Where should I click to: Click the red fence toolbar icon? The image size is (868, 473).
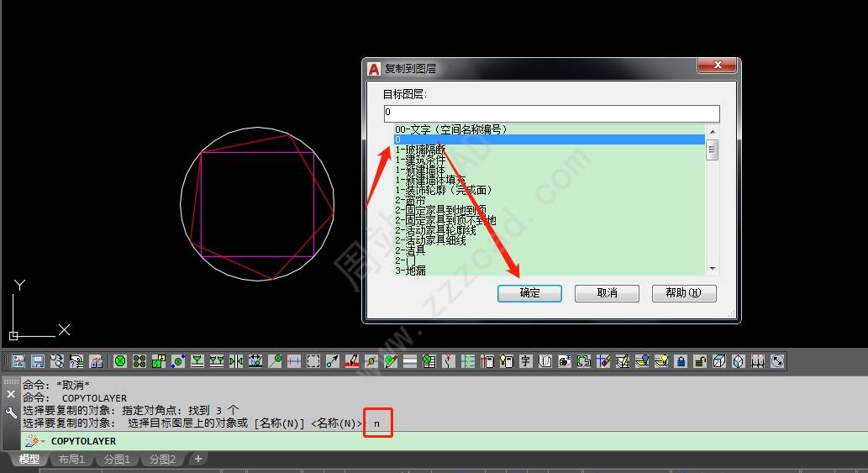tap(758, 361)
